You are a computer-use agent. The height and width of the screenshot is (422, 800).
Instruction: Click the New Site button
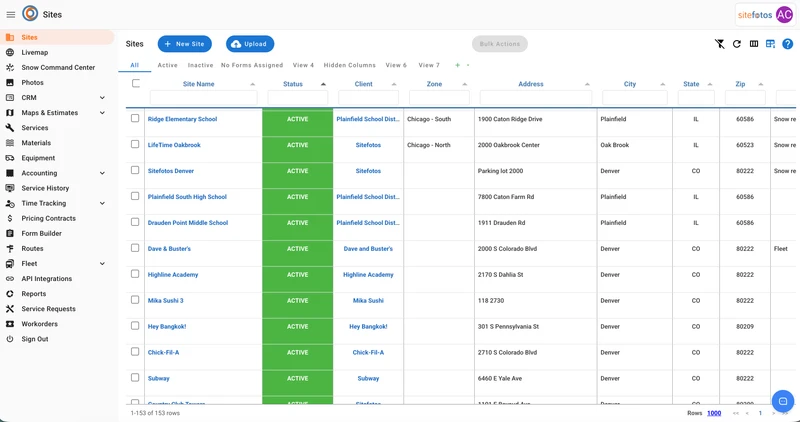[x=185, y=44]
